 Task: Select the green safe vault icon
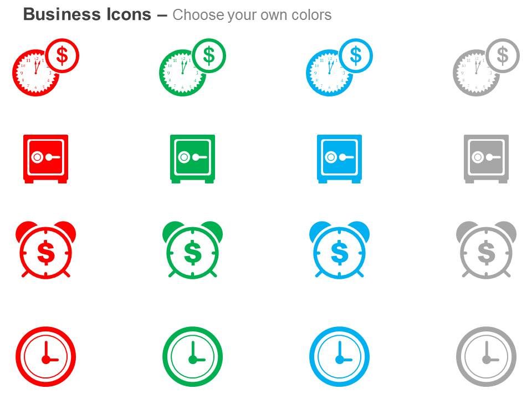click(192, 159)
